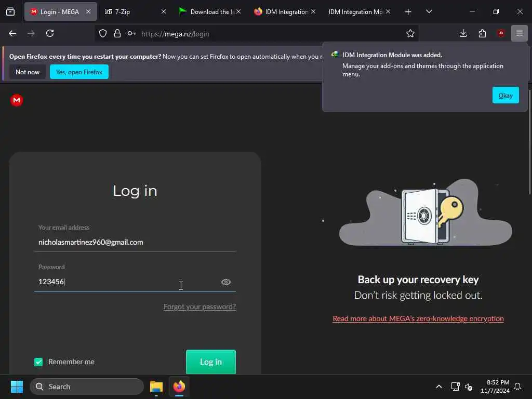The height and width of the screenshot is (399, 532).
Task: Click the taskbar Search box
Action: [87, 387]
